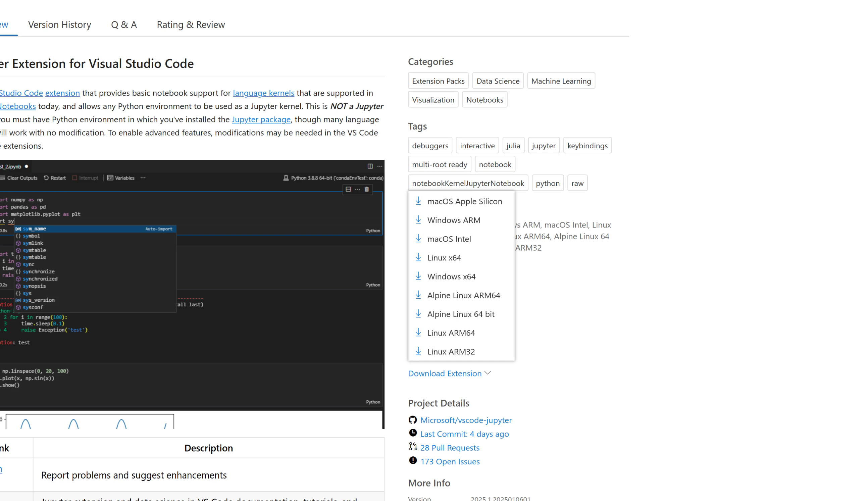This screenshot has height=501, width=868.
Task: Click the extension link in description
Action: pyautogui.click(x=62, y=93)
